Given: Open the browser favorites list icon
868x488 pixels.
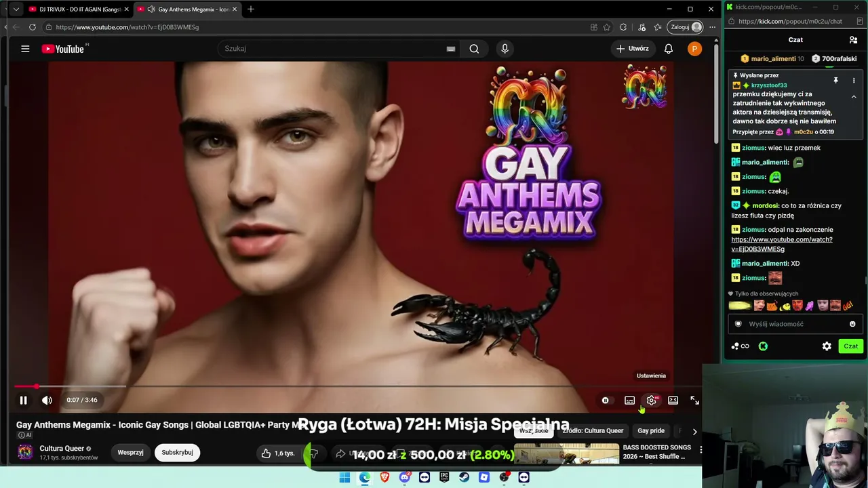Looking at the screenshot, I should 658,27.
